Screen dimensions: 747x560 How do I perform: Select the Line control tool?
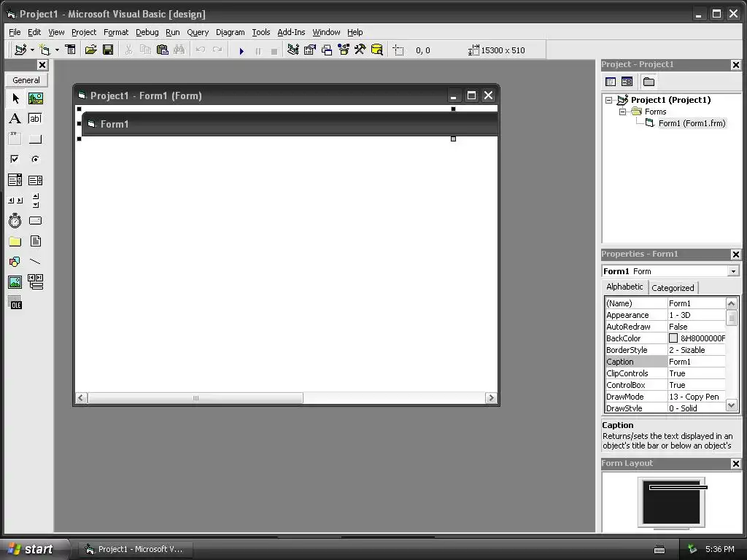[36, 262]
